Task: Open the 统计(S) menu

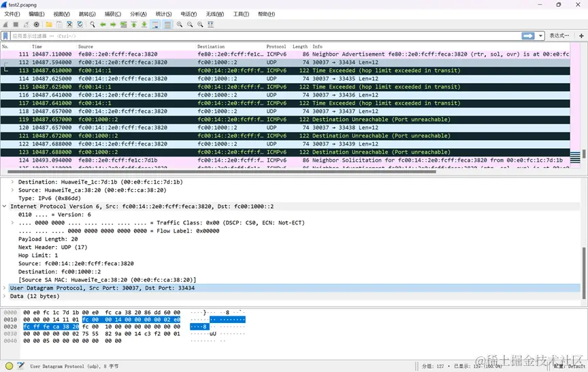Action: click(163, 14)
